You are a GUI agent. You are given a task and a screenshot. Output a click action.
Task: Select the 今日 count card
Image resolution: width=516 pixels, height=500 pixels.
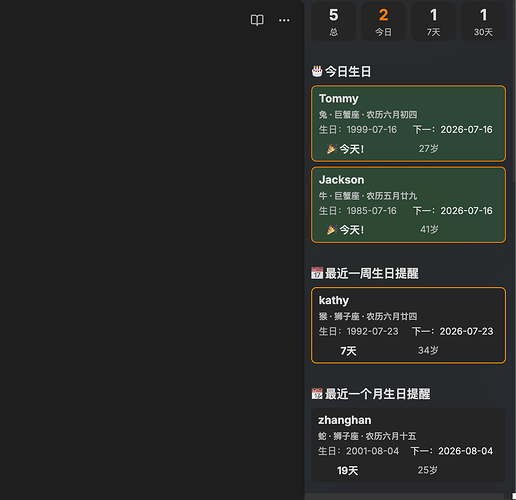384,22
